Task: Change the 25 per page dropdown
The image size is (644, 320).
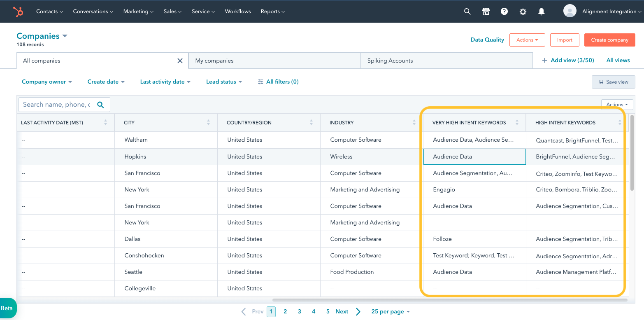Action: pyautogui.click(x=391, y=311)
